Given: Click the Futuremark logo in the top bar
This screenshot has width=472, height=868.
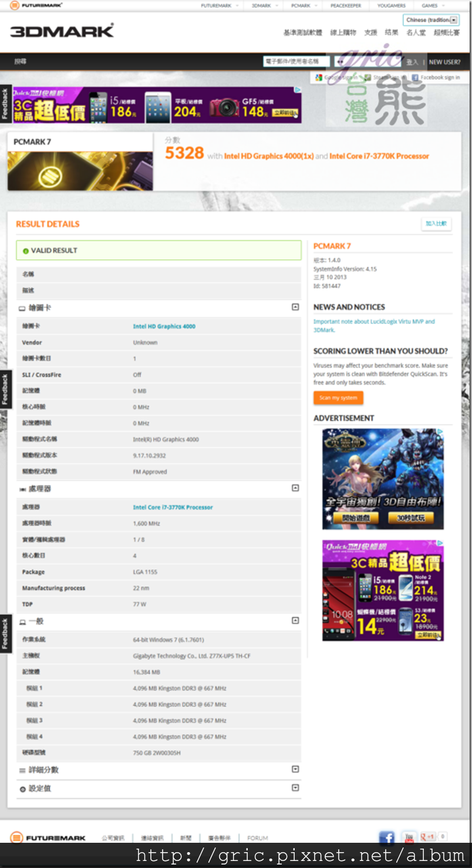Looking at the screenshot, I should [36, 5].
